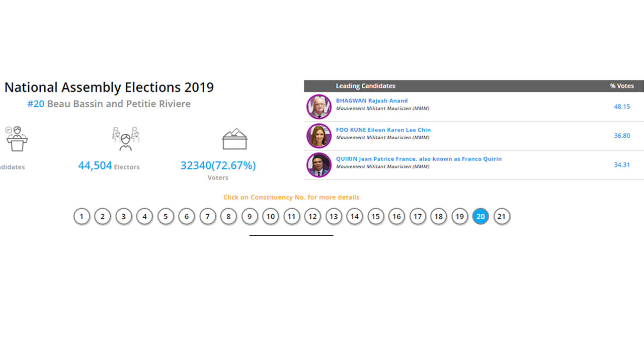Open BHAGWAN Rajesh Anand candidate link
Image resolution: width=644 pixels, height=362 pixels.
coord(372,101)
